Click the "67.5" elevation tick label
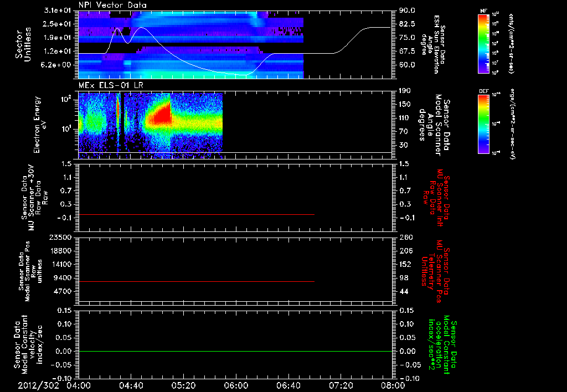Viewport: 567px width, 392px height. coord(407,51)
